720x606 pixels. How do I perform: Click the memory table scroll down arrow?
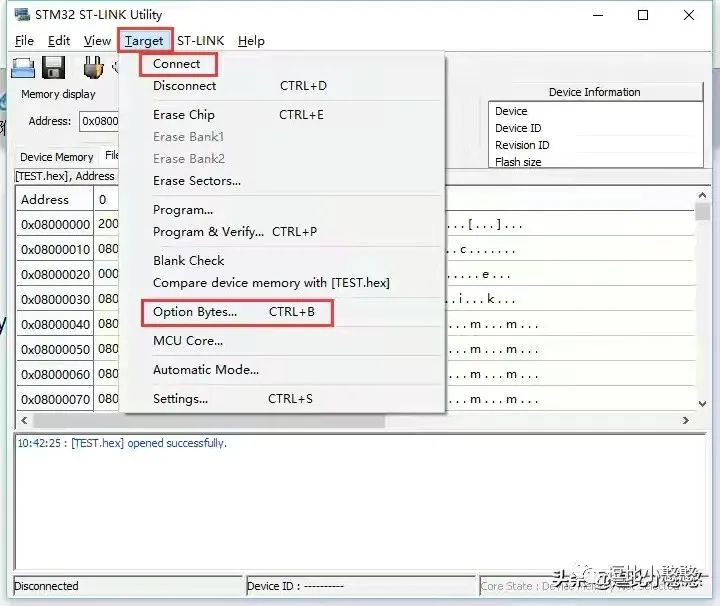point(702,404)
